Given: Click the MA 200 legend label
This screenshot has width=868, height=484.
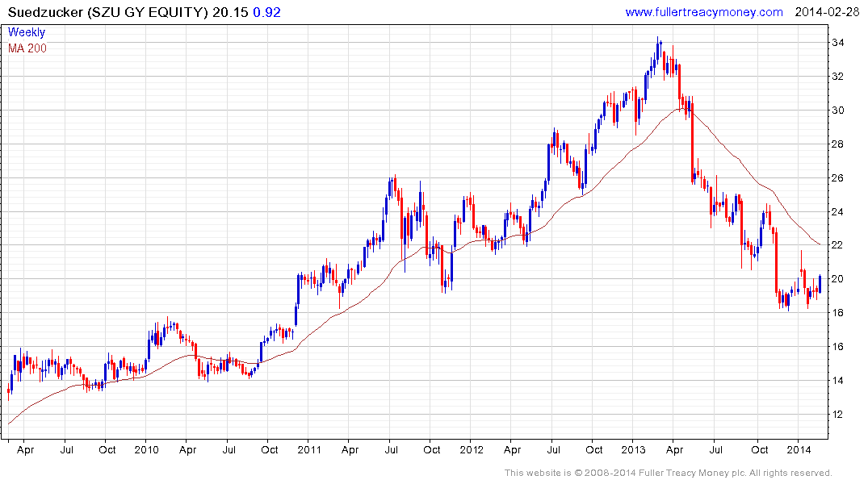Looking at the screenshot, I should (x=27, y=48).
